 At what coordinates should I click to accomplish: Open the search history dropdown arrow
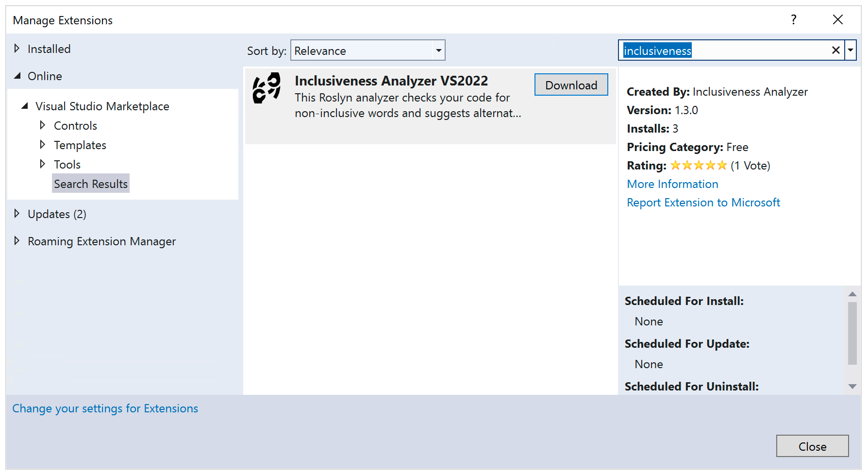tap(851, 51)
